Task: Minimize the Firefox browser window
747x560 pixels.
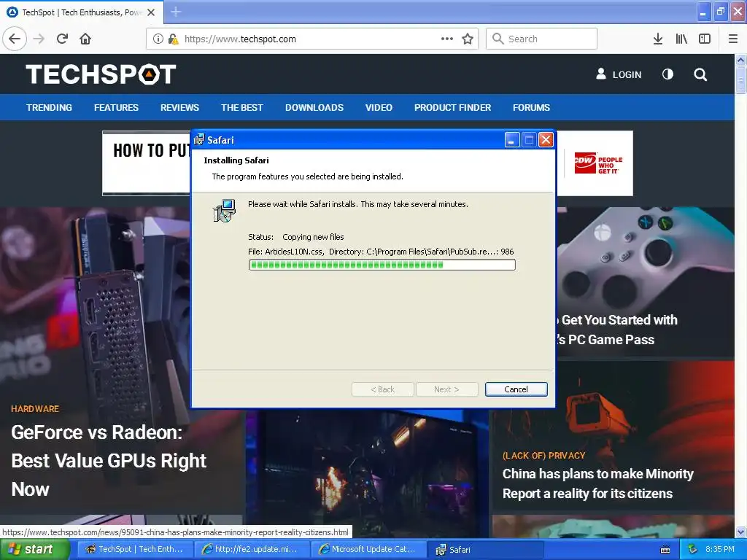Action: click(703, 12)
